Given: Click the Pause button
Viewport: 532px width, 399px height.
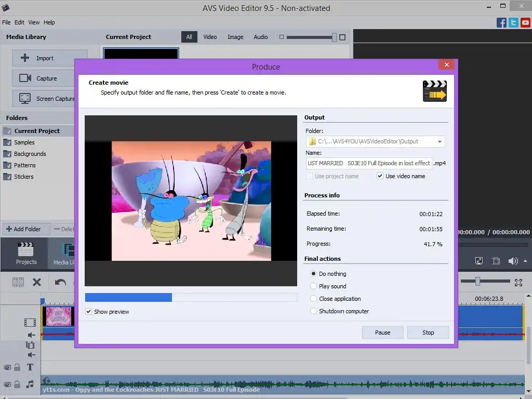Looking at the screenshot, I should point(382,332).
